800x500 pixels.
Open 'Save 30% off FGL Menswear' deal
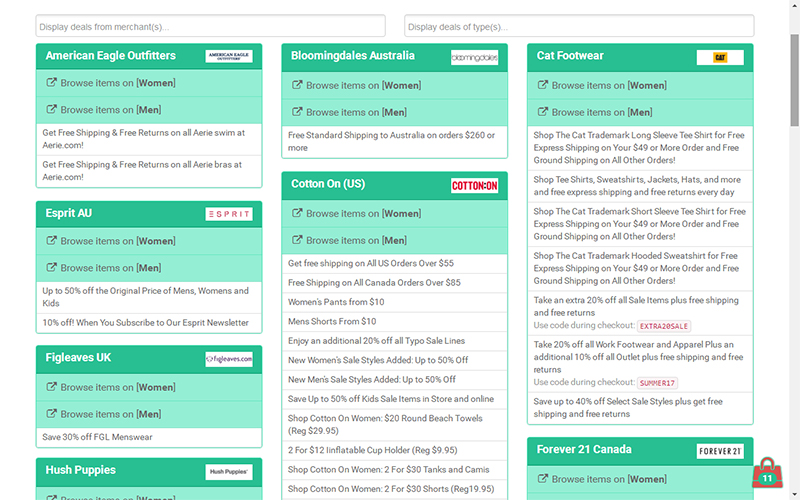pos(149,437)
